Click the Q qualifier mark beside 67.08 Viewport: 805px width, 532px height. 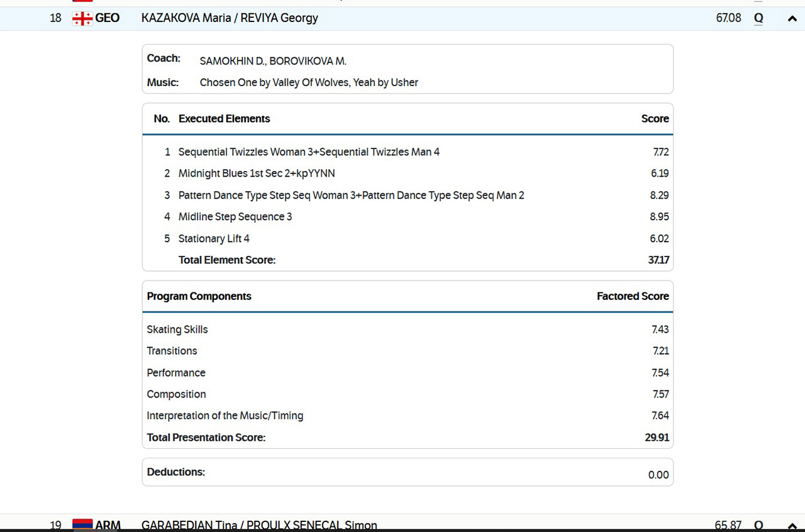tap(758, 18)
